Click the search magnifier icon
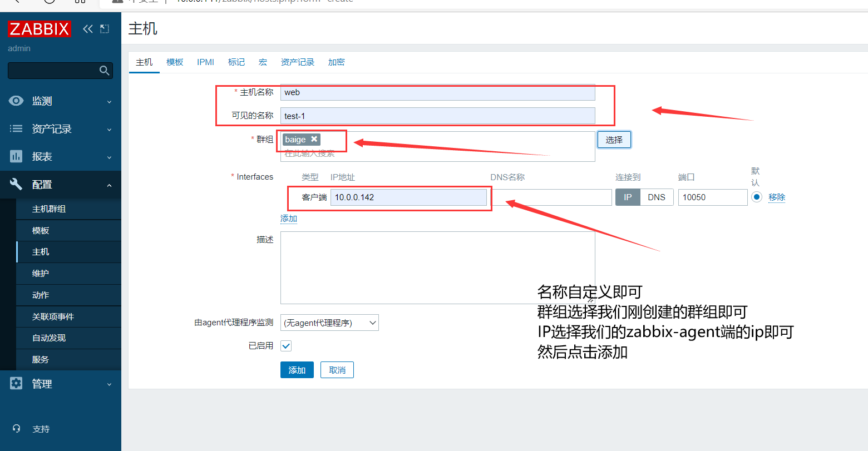868x451 pixels. tap(104, 70)
